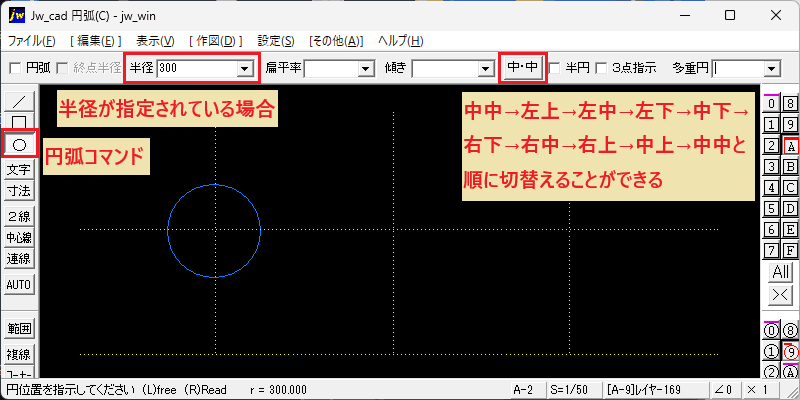The width and height of the screenshot is (800, 400).
Task: Select layer 6 square button
Action: pyautogui.click(x=772, y=230)
